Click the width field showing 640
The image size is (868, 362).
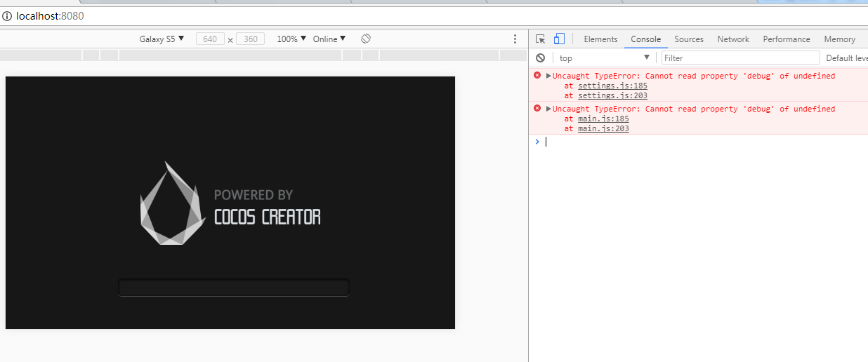(210, 39)
